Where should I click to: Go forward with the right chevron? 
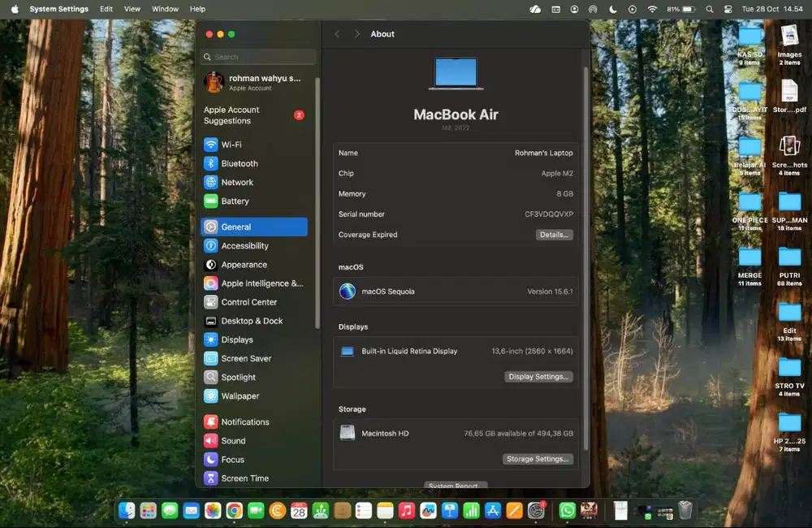[356, 33]
